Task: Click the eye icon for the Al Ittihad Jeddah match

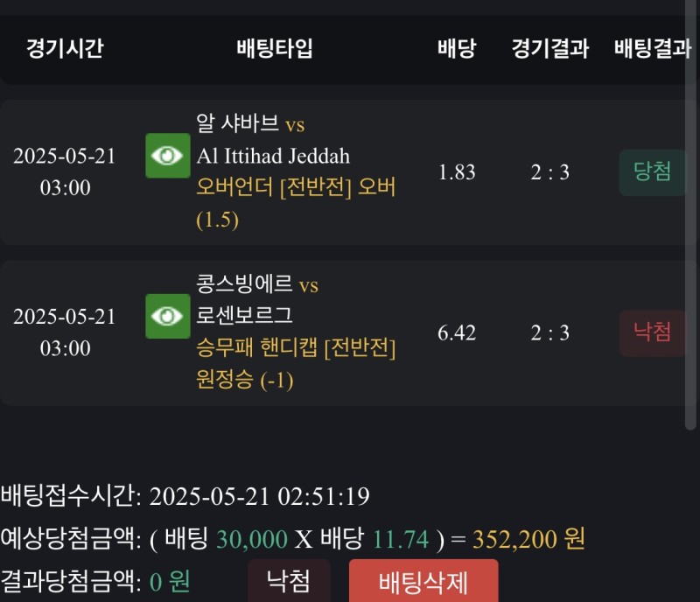Action: (x=167, y=156)
